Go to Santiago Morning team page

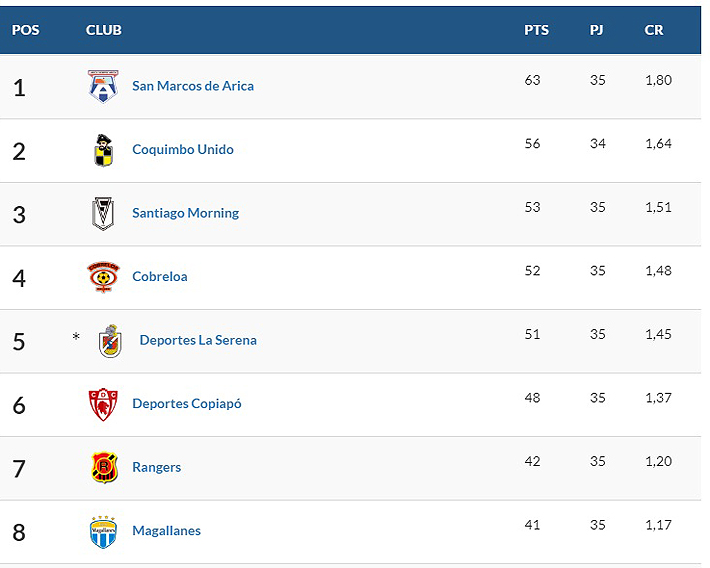185,213
